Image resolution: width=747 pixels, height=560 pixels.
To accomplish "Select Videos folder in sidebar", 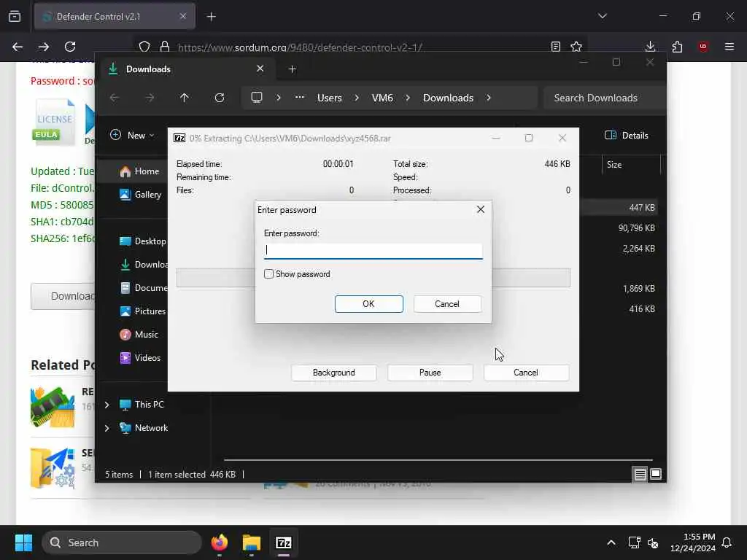I will pos(140,357).
